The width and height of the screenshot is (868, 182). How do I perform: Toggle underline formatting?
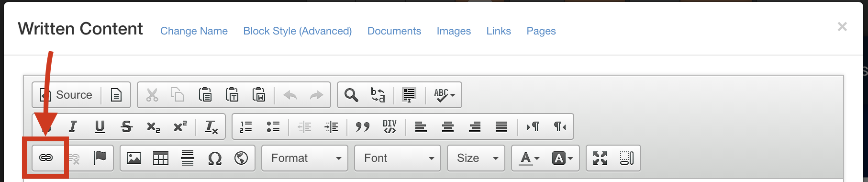pyautogui.click(x=100, y=126)
